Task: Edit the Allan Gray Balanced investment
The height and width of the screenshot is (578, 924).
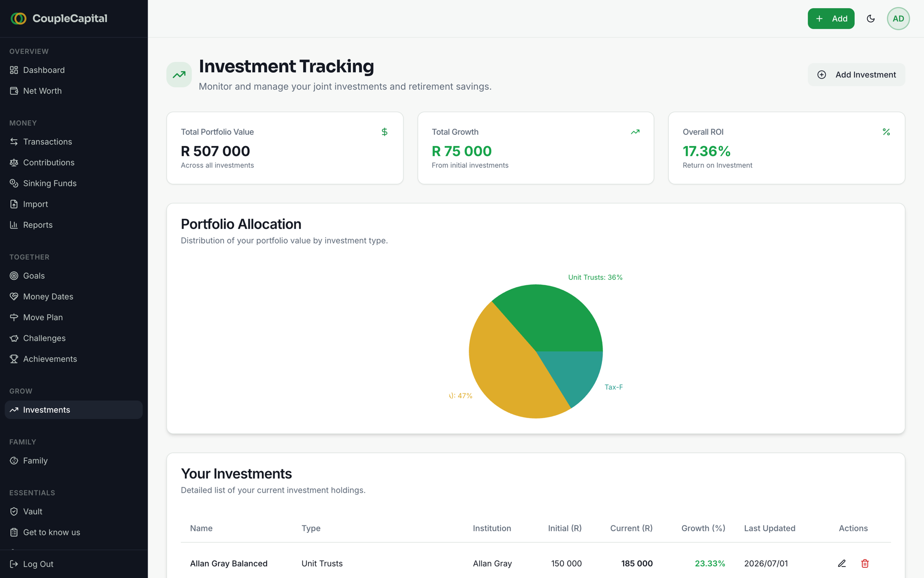Action: (842, 564)
